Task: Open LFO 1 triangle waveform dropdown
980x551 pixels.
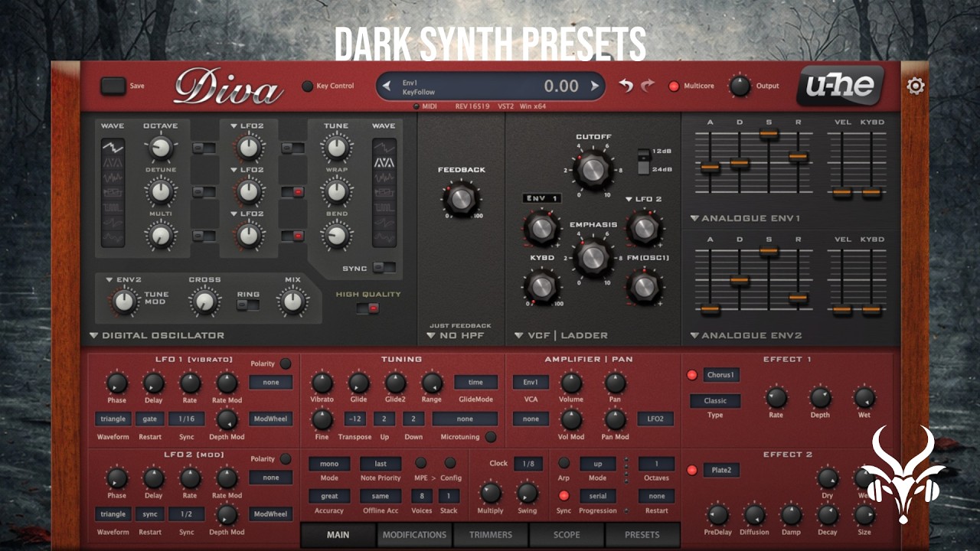Action: click(113, 419)
